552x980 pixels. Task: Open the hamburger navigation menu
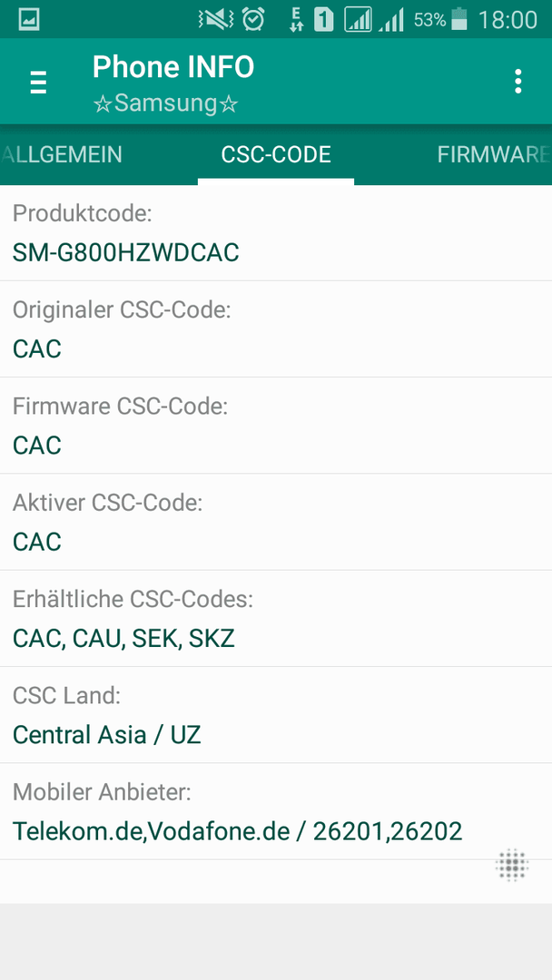click(x=38, y=83)
